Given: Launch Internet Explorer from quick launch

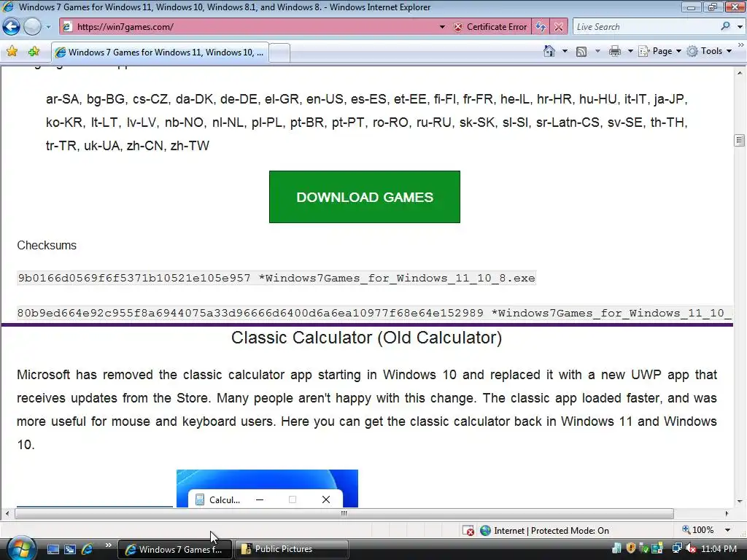Looking at the screenshot, I should (88, 549).
